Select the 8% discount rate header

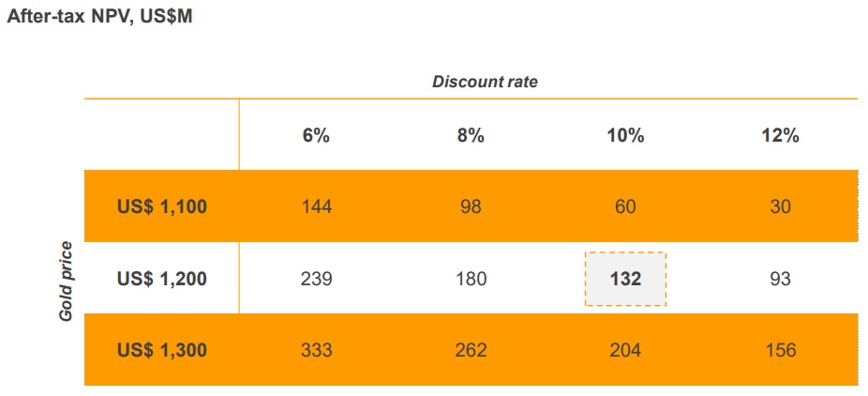(x=471, y=136)
